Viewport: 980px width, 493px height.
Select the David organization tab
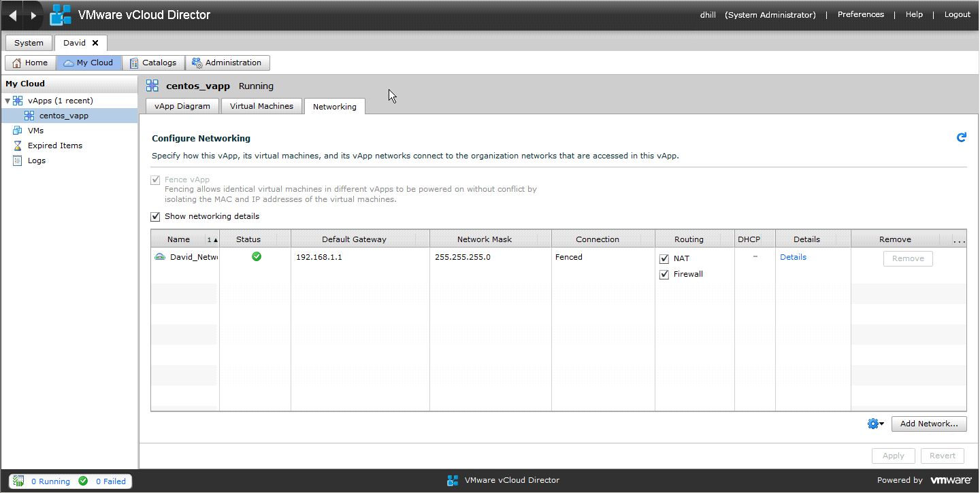click(75, 43)
